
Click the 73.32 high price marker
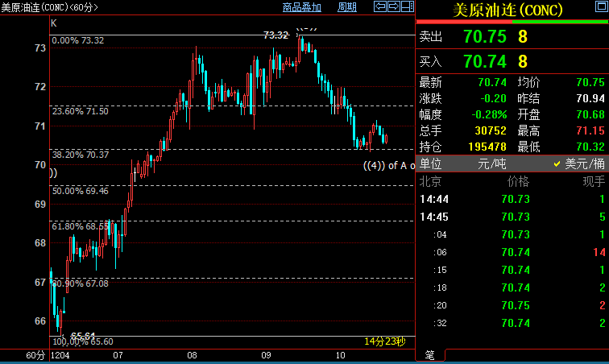275,35
